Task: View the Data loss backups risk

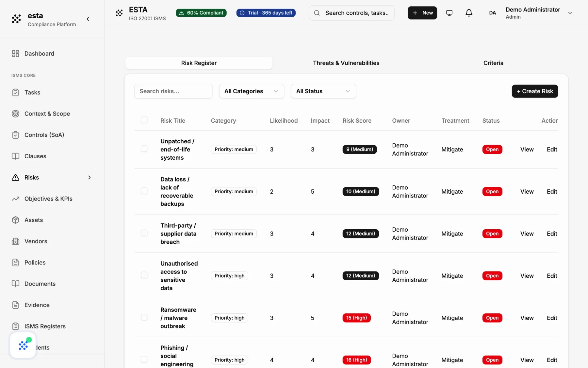Action: 527,192
